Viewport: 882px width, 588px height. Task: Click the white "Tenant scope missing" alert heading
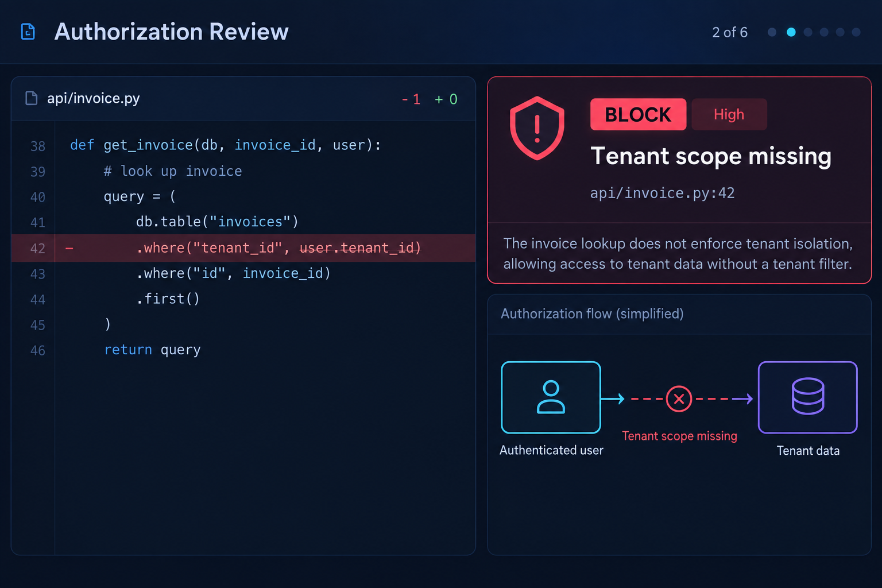coord(711,156)
